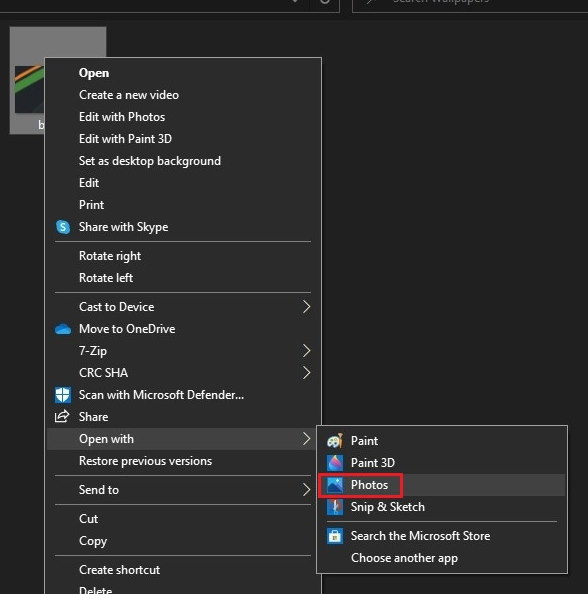Select Scan with Microsoft Defender
Image resolution: width=588 pixels, height=594 pixels.
(183, 395)
